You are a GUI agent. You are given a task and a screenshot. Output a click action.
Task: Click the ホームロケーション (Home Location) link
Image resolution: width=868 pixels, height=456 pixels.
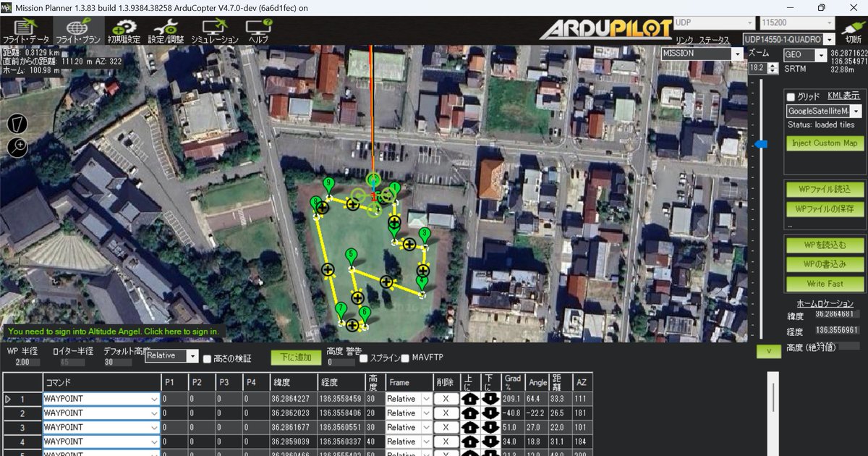[825, 303]
